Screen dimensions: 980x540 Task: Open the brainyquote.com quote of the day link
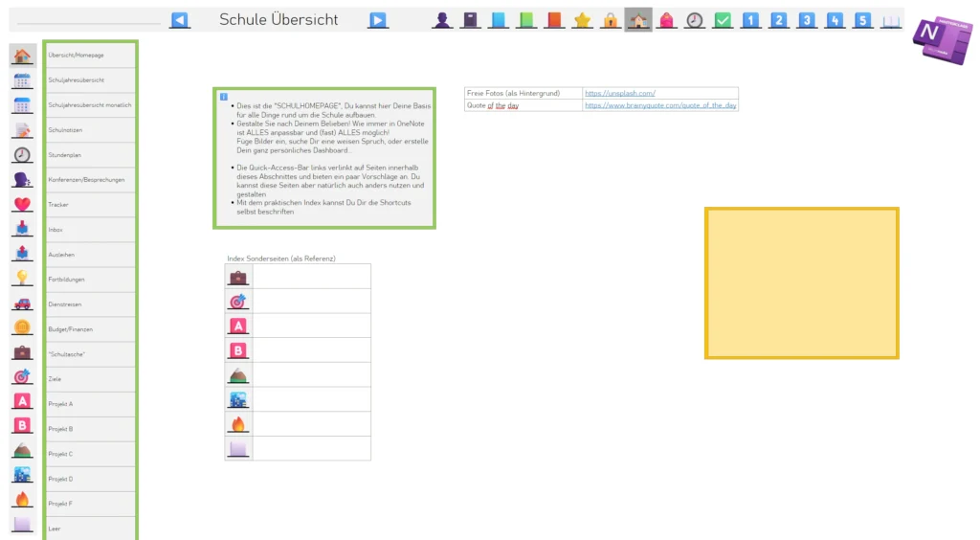point(660,105)
